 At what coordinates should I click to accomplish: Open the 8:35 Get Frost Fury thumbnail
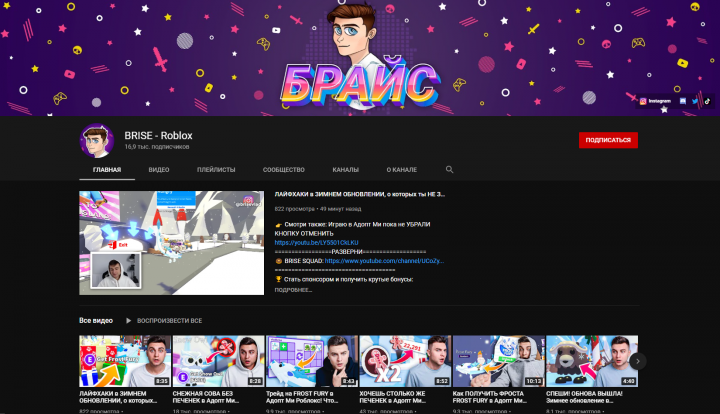(x=125, y=361)
